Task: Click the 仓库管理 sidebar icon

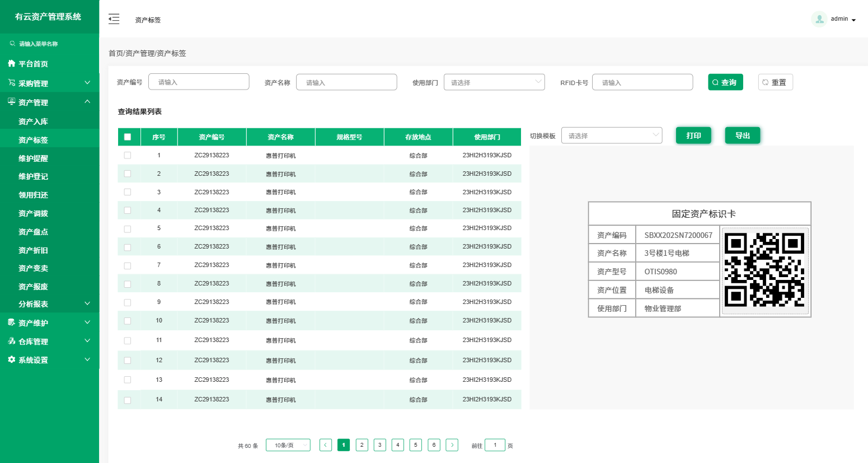Action: coord(11,341)
